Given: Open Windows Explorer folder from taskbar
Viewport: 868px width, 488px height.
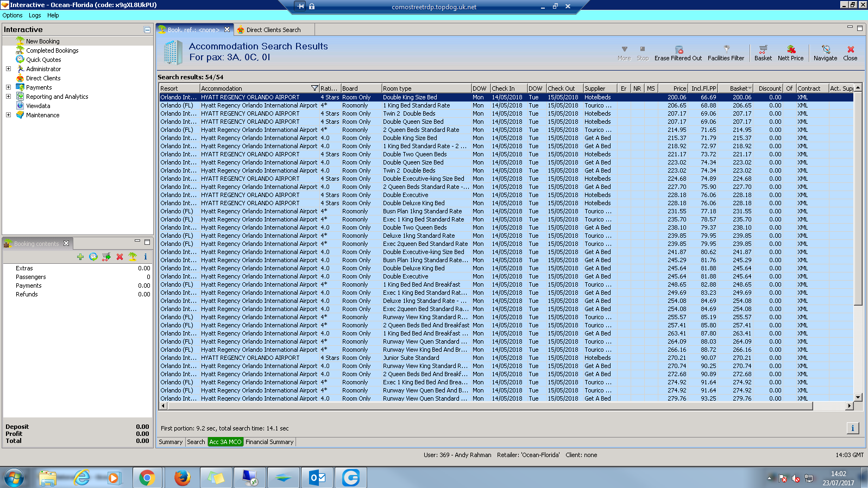Looking at the screenshot, I should click(48, 478).
